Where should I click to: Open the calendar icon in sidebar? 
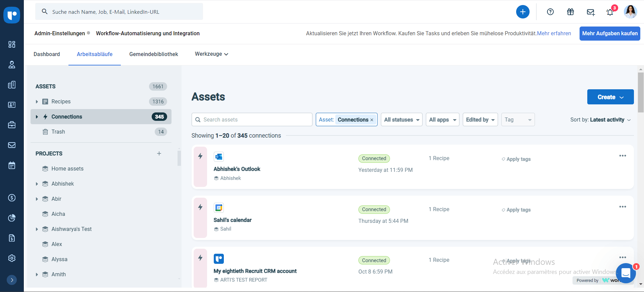[12, 165]
